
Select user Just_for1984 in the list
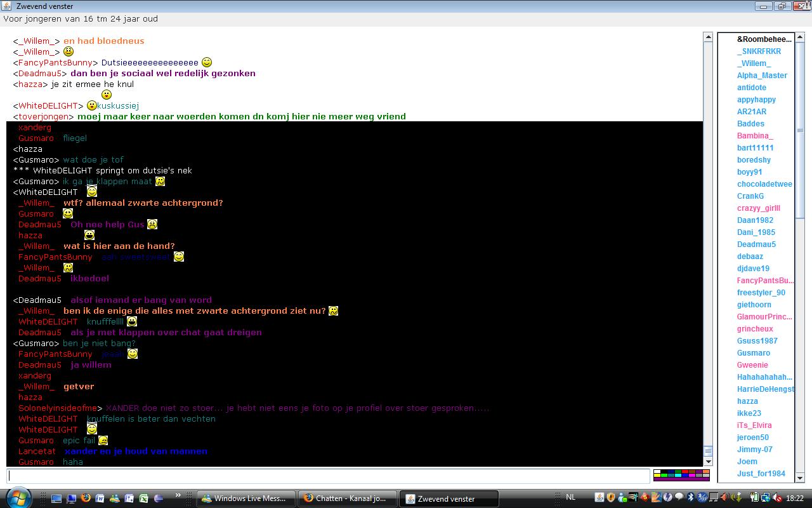761,474
